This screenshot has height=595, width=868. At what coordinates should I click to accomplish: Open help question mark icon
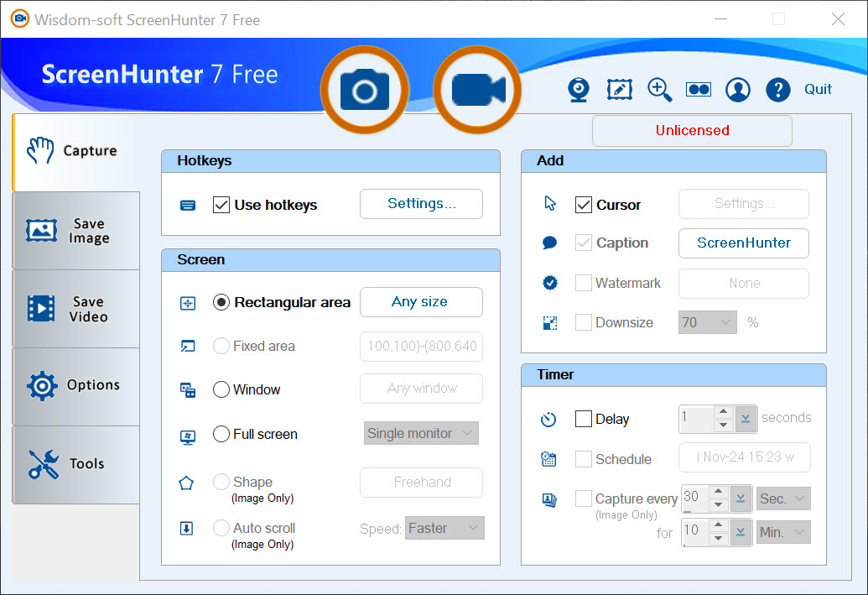click(x=778, y=90)
